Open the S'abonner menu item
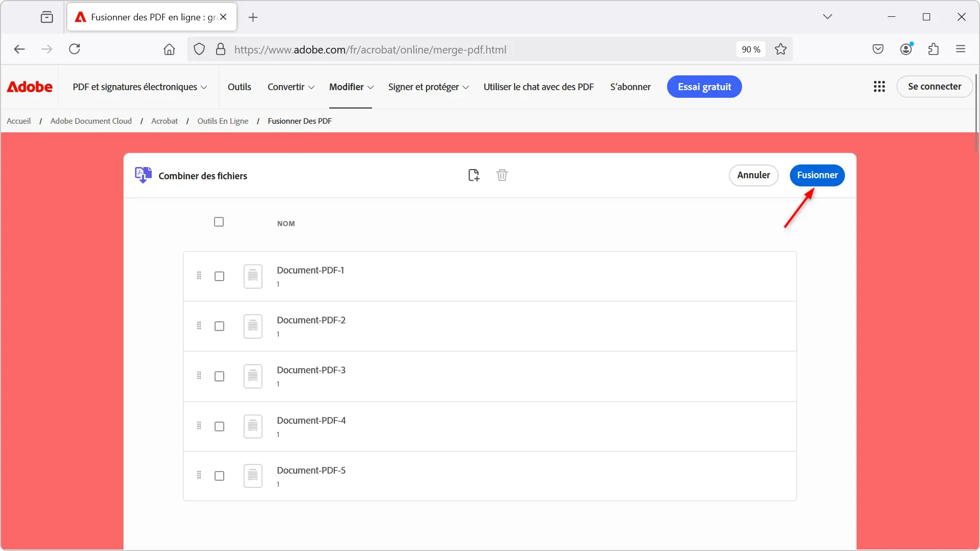 (x=630, y=87)
